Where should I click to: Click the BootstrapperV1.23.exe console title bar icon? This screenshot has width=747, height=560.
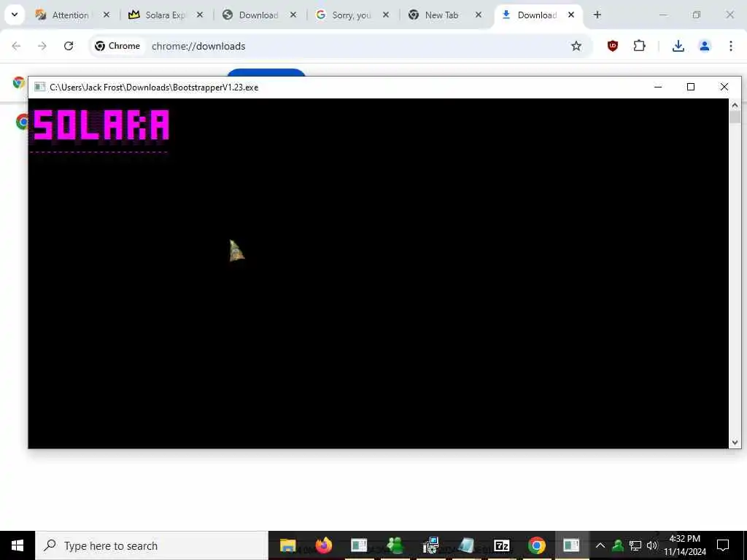pos(40,87)
